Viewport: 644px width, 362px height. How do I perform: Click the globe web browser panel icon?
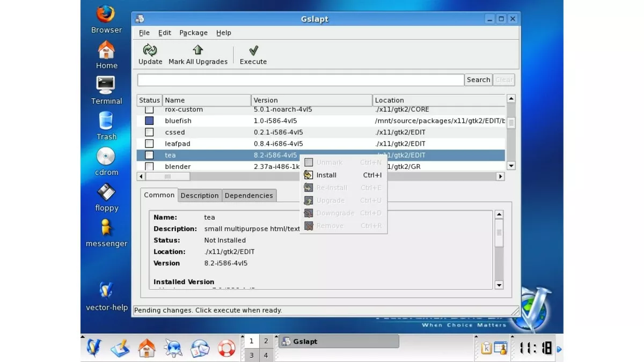(x=173, y=348)
